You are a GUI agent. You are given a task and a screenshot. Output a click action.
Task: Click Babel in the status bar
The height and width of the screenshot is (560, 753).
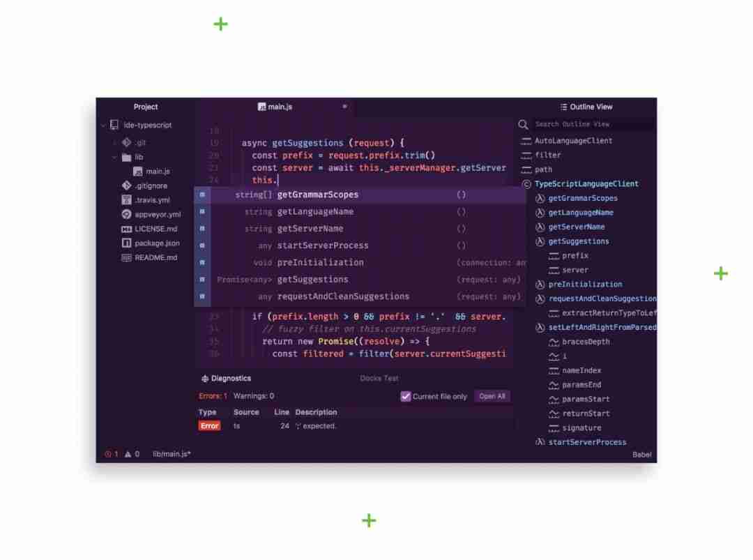642,453
